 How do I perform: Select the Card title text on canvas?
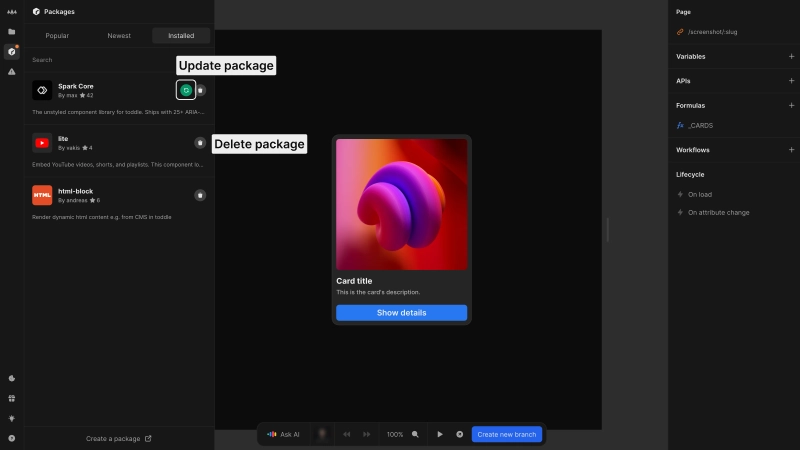[354, 281]
